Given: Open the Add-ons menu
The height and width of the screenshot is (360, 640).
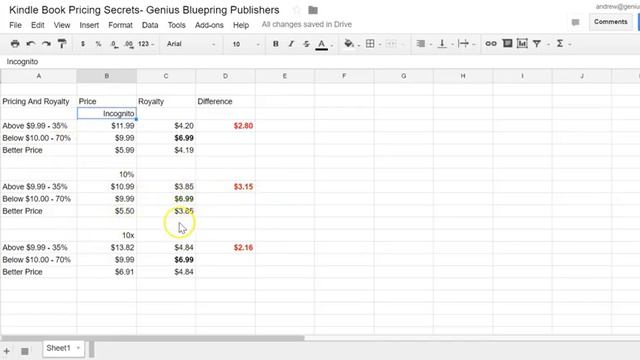Looking at the screenshot, I should tap(209, 25).
